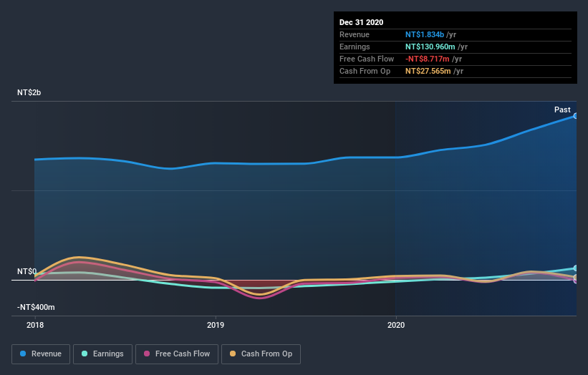Click the orange Cash From Op legend dot
Image resolution: width=588 pixels, height=375 pixels.
(233, 354)
